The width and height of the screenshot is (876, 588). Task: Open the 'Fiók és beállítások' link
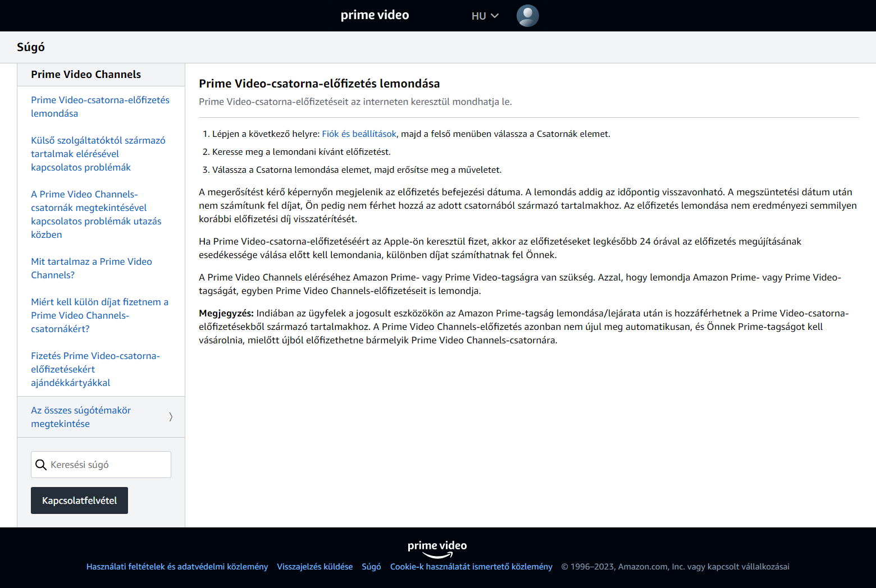pyautogui.click(x=359, y=134)
